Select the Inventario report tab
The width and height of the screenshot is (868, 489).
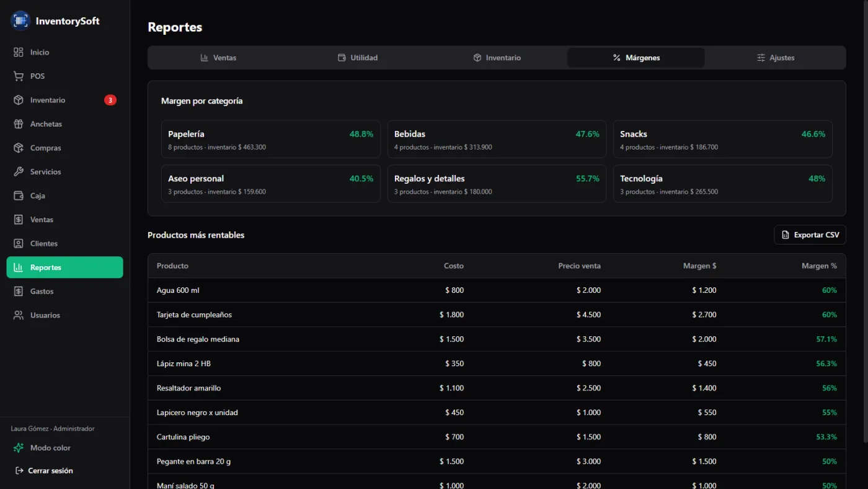click(497, 58)
